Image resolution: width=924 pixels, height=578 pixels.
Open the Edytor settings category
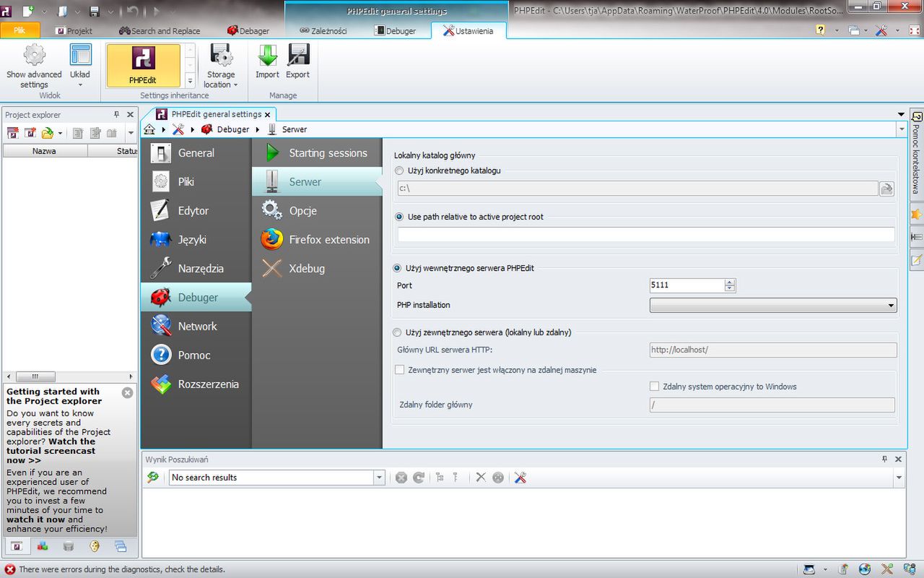pos(196,211)
